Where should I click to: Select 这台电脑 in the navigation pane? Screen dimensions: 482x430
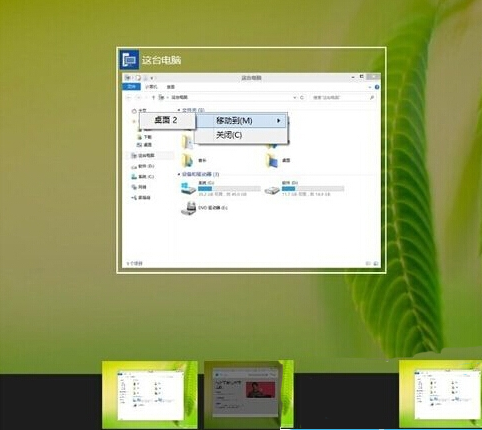coord(146,155)
